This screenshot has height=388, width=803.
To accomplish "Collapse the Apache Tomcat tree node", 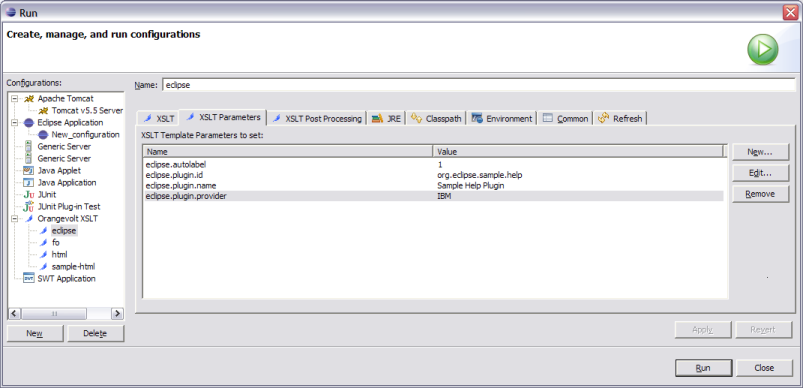I will pyautogui.click(x=14, y=98).
